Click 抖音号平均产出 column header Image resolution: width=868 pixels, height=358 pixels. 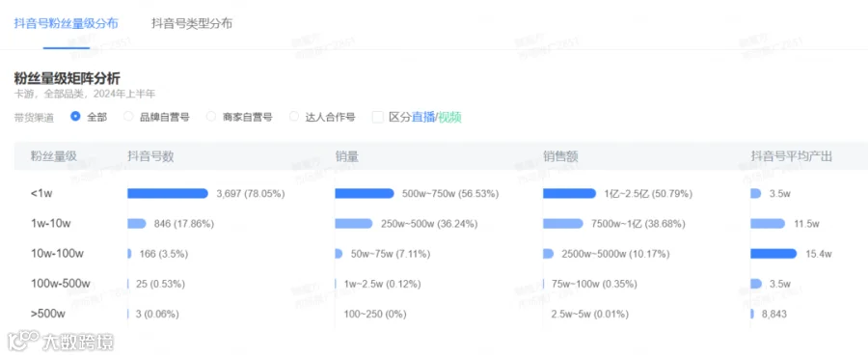tap(792, 156)
